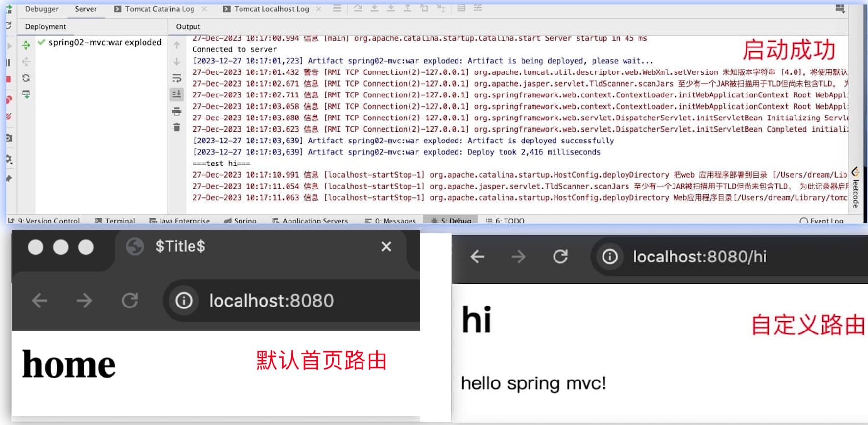Viewport: 868px width, 425px height.
Task: Click the deployment icon with green down arrow
Action: 26,94
